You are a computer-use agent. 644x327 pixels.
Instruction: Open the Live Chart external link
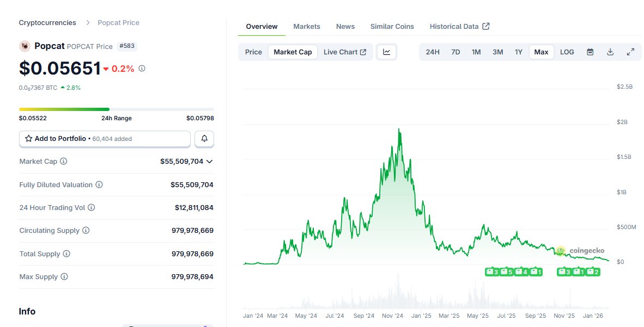pyautogui.click(x=345, y=52)
